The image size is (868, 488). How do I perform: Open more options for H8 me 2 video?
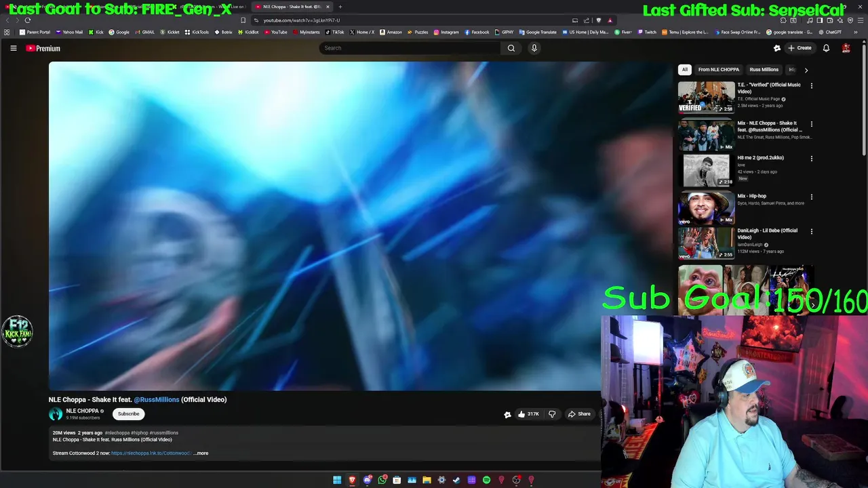[x=812, y=159]
